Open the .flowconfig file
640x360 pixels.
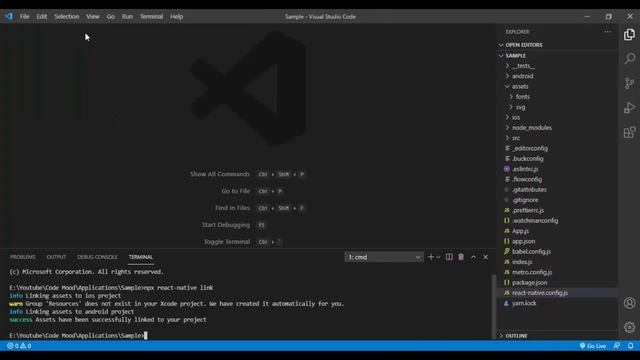pos(558,179)
